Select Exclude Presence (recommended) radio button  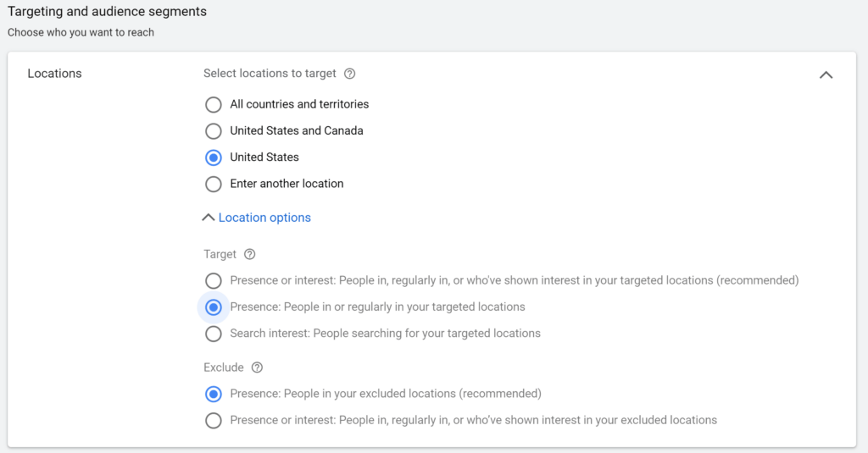(213, 395)
